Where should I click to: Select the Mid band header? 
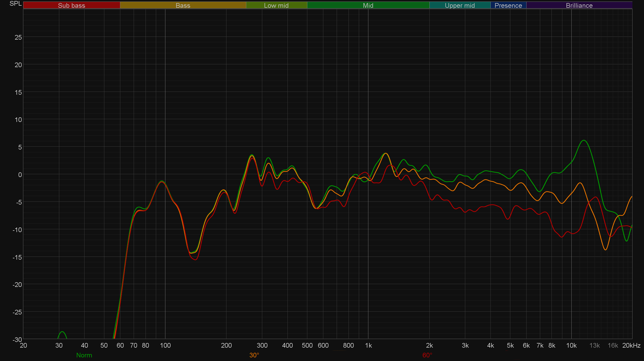pyautogui.click(x=368, y=5)
